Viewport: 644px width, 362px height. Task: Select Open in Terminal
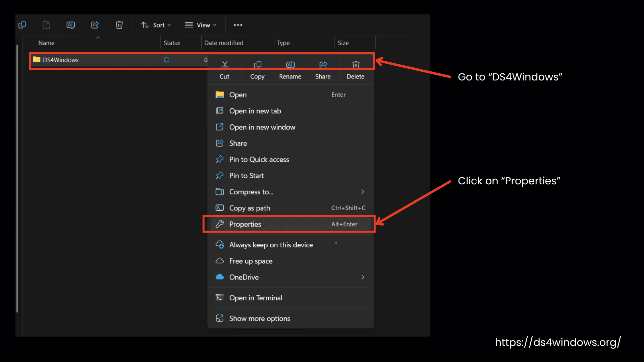point(291,298)
